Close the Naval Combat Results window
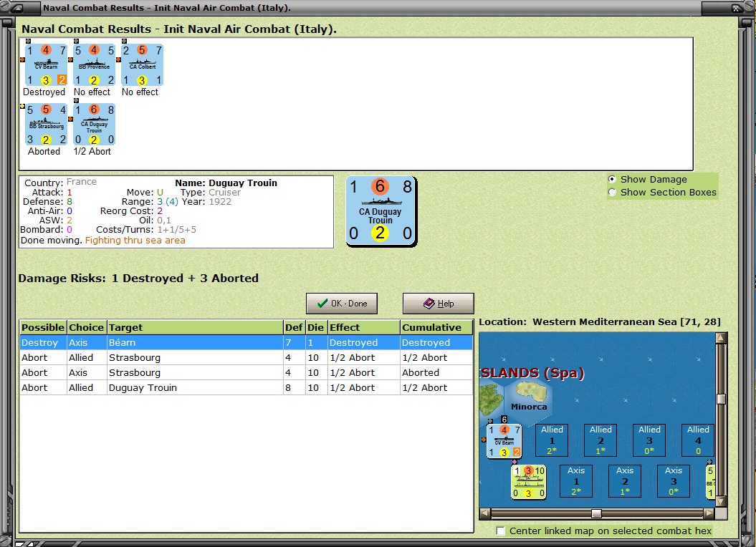756x547 pixels. tap(737, 8)
